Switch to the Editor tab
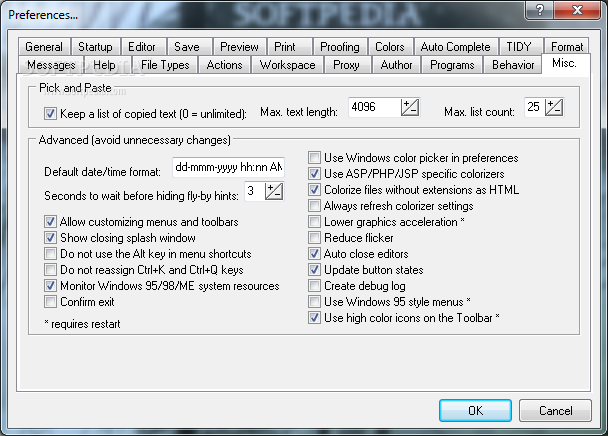 click(x=142, y=47)
